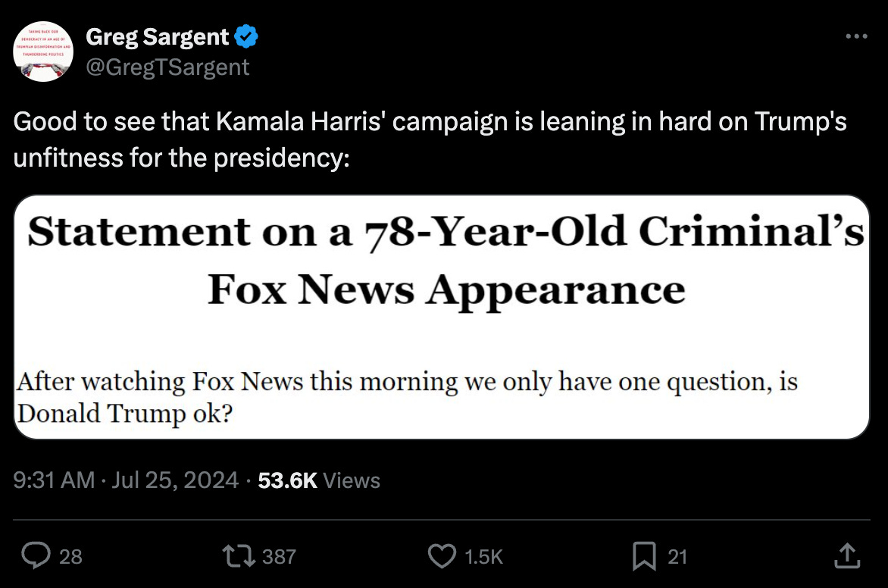Click Greg Sargent's verified blue checkmark badge
This screenshot has height=588, width=888.
[x=244, y=36]
